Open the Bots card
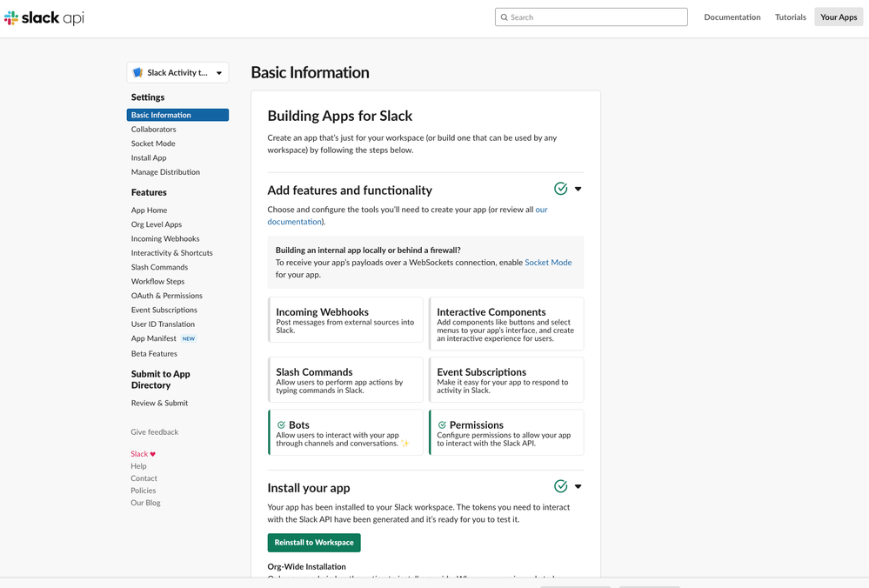This screenshot has height=588, width=869. point(346,432)
